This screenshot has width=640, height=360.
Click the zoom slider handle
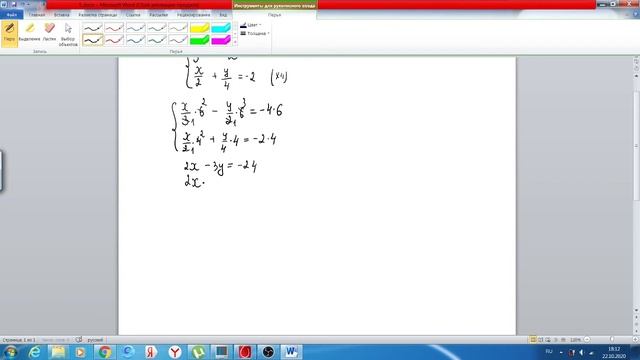[x=611, y=340]
